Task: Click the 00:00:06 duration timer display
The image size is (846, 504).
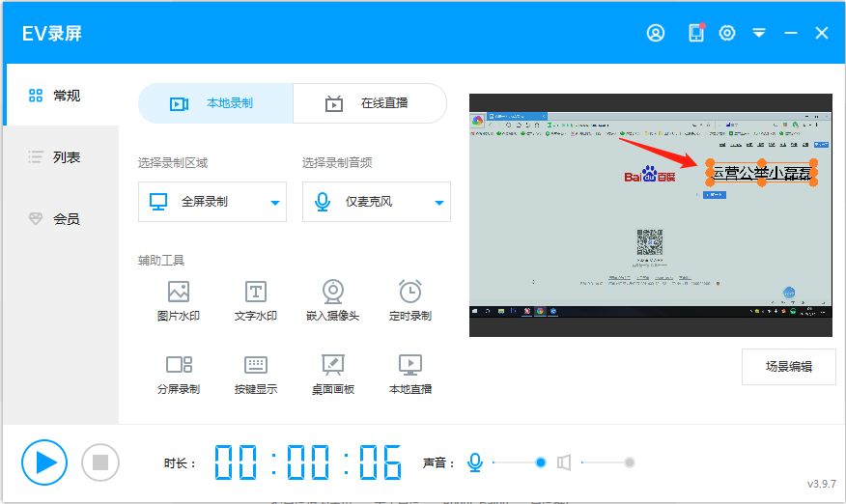Action: pos(307,462)
